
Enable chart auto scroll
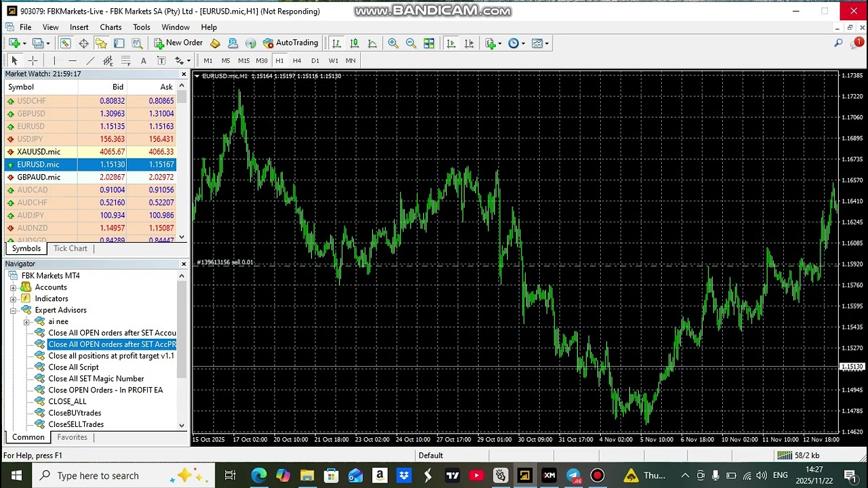(x=451, y=43)
